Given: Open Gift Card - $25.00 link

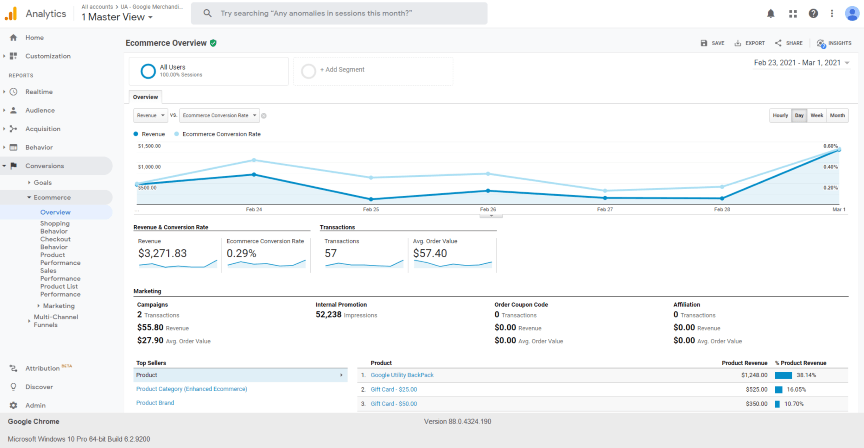Looking at the screenshot, I should point(393,390).
